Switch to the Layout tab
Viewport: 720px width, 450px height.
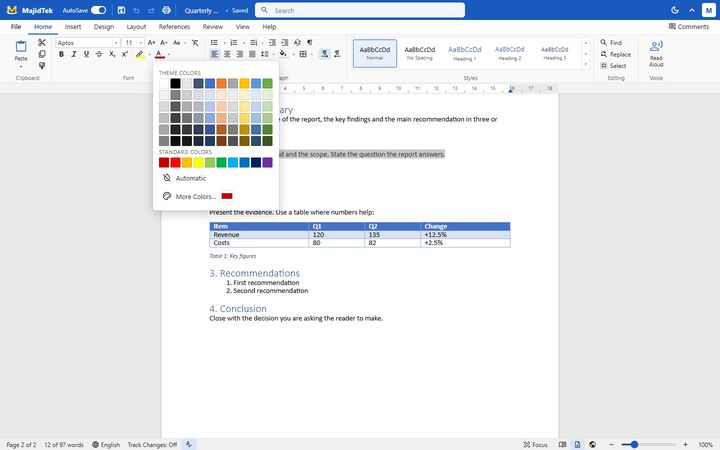[136, 27]
